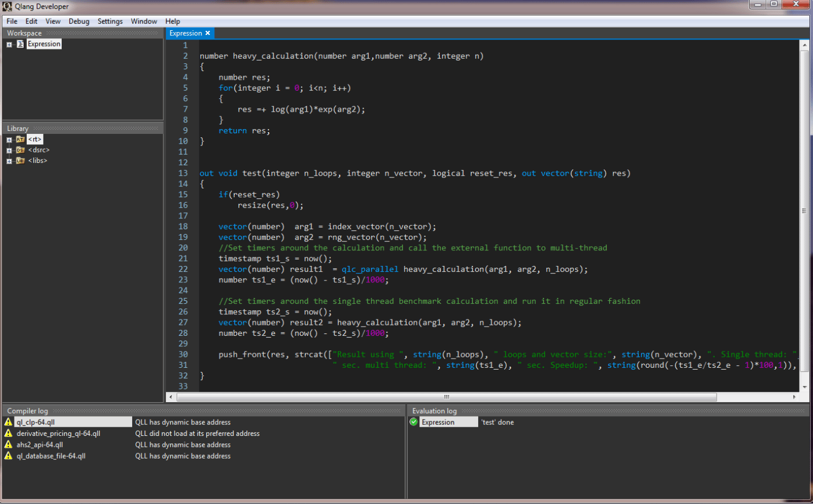The height and width of the screenshot is (504, 813).
Task: Open the Settings menu
Action: point(110,22)
